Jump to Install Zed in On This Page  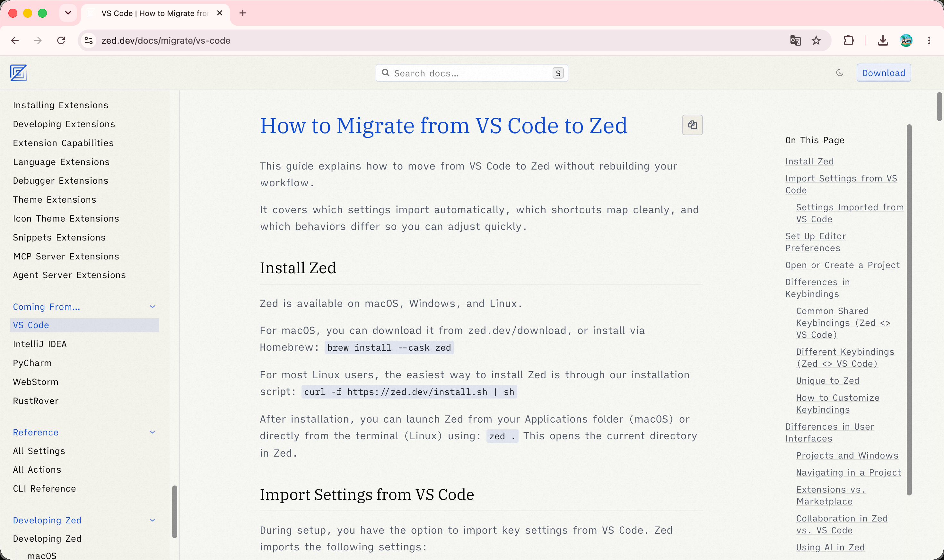tap(809, 161)
